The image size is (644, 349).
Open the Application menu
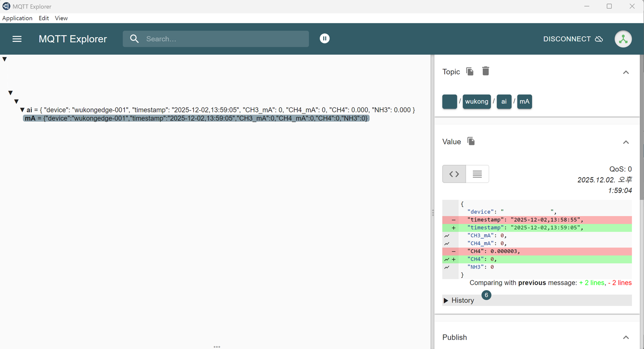coord(17,18)
